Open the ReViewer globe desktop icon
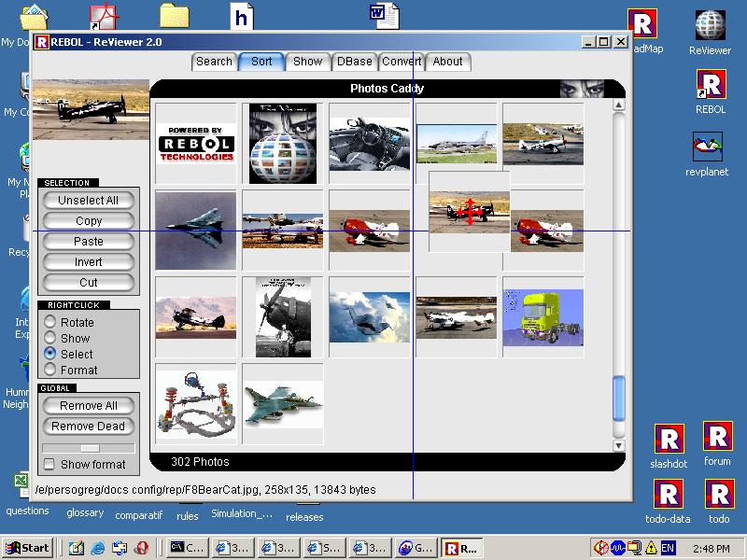Screen dimensions: 747x560 tap(710, 26)
